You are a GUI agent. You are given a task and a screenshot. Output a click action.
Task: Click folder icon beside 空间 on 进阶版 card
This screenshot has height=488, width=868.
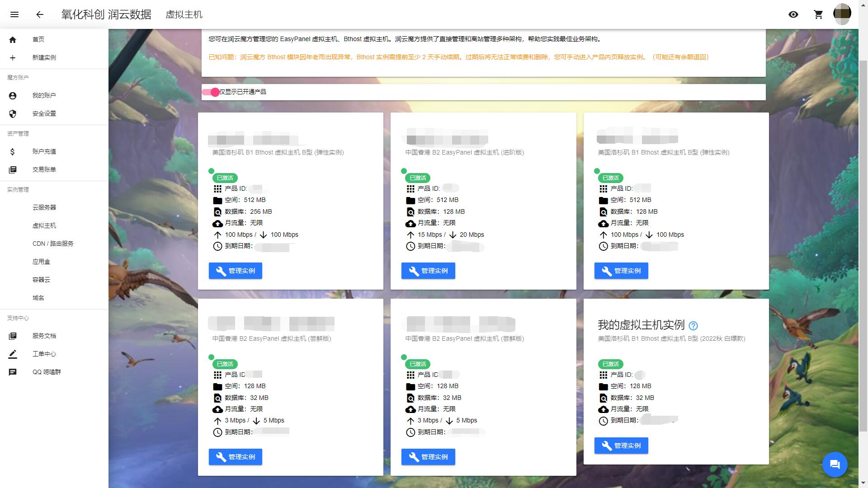(x=410, y=200)
